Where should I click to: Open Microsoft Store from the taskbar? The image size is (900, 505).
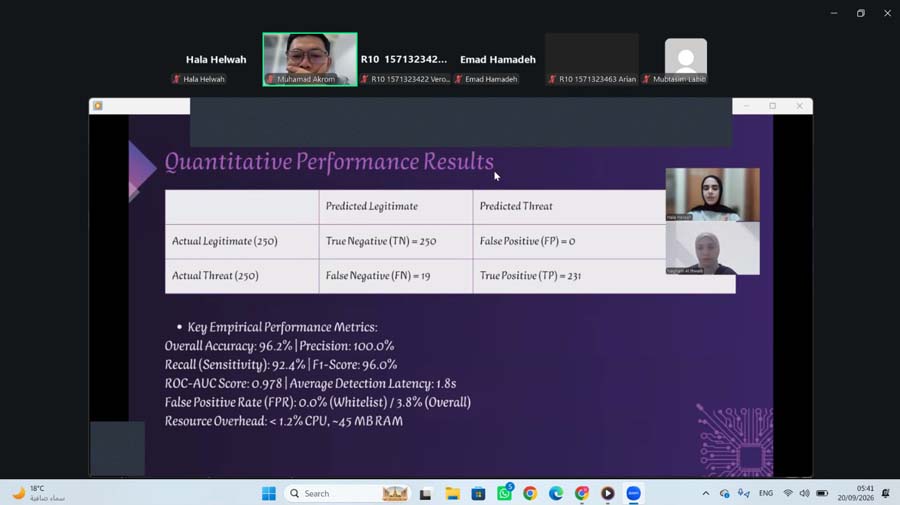[x=478, y=494]
